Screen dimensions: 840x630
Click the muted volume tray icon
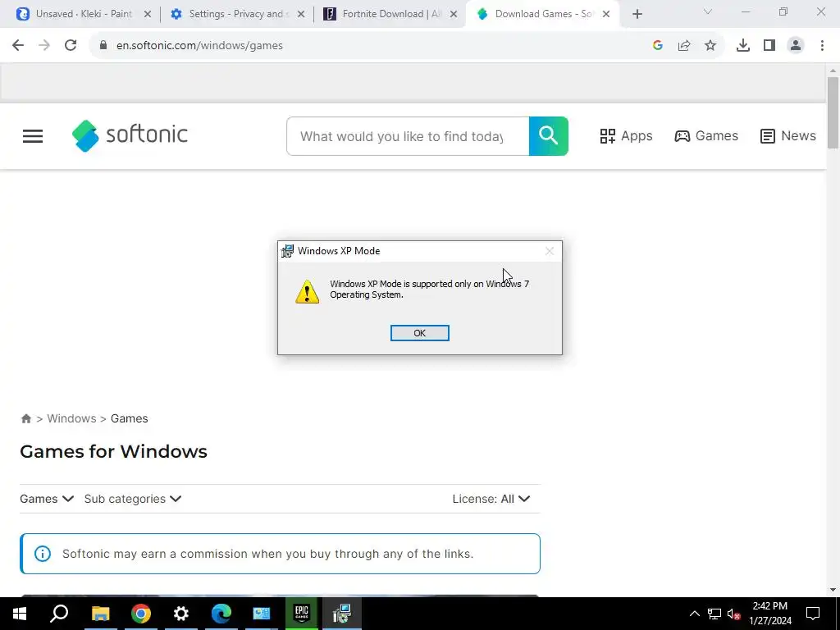pos(734,614)
